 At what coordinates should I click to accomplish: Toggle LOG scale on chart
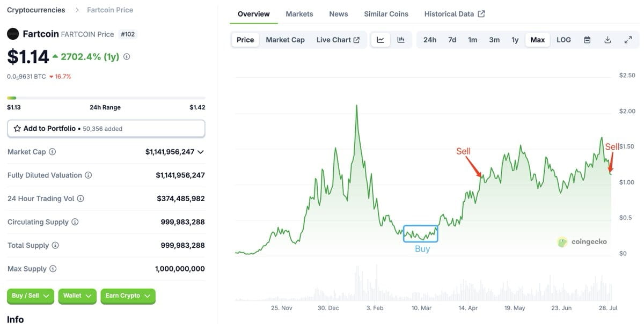(563, 40)
